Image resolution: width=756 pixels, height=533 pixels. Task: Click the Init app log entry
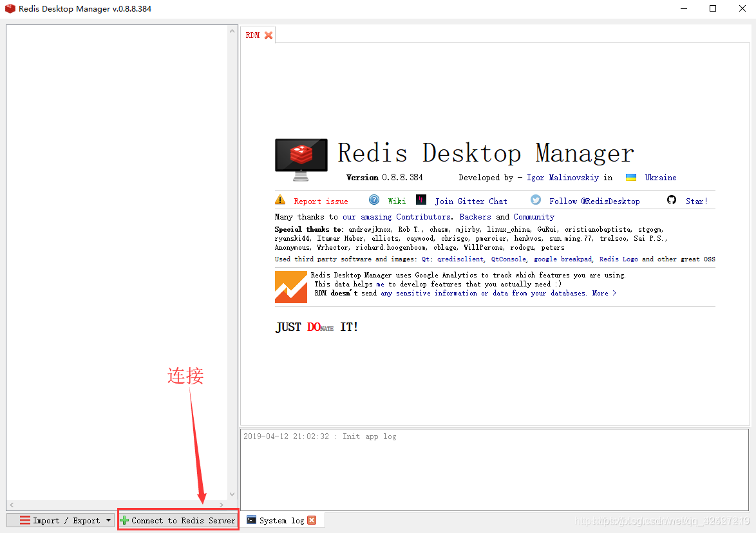click(319, 436)
